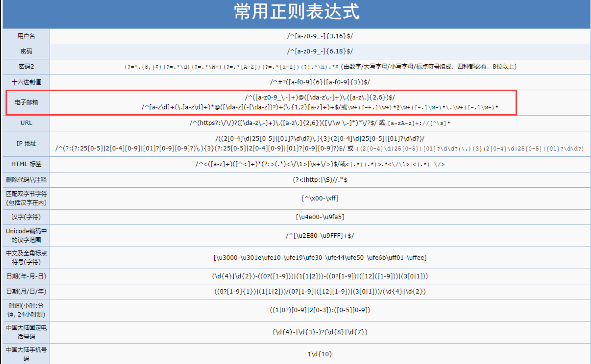Select the "日期(月/日/年)" row label

(x=26, y=291)
